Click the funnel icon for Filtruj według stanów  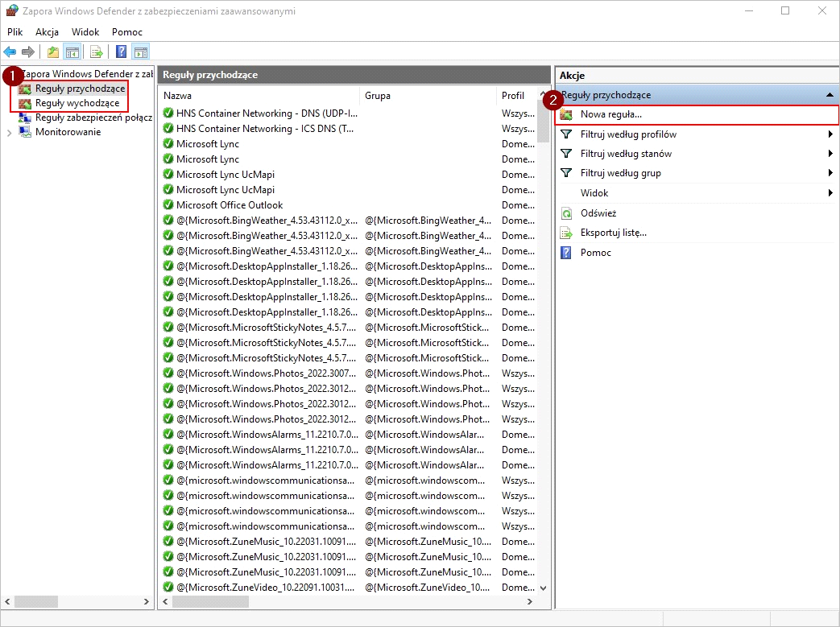click(566, 153)
